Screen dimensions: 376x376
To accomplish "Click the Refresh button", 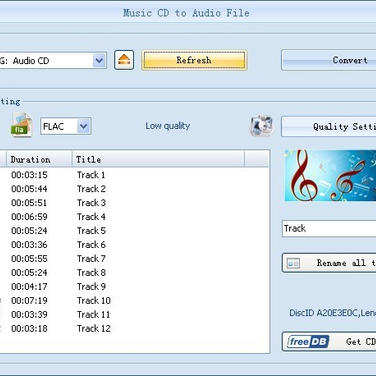I will pyautogui.click(x=194, y=60).
